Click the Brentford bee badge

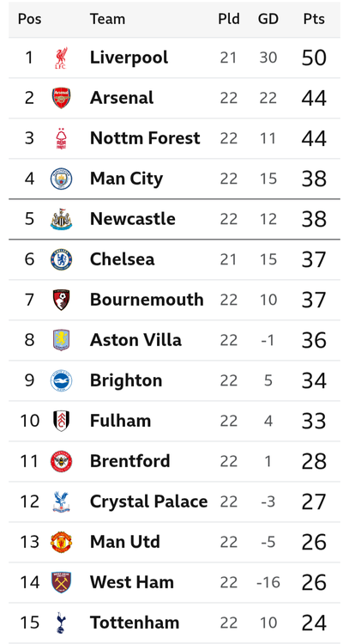point(61,461)
